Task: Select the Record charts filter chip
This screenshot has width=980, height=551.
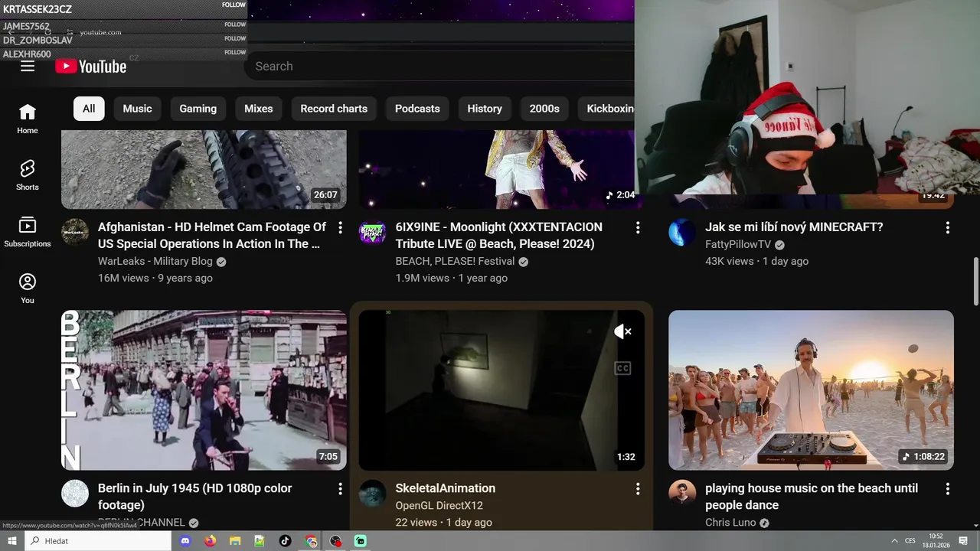Action: (x=334, y=109)
